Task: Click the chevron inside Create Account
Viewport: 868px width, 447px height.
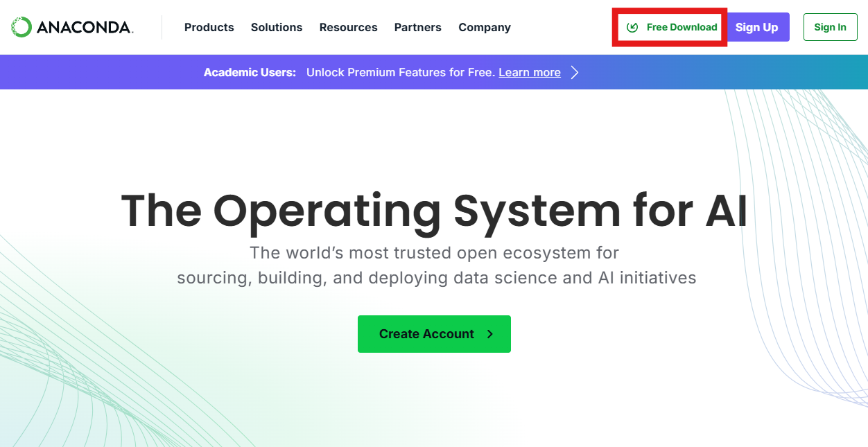Action: click(x=490, y=334)
